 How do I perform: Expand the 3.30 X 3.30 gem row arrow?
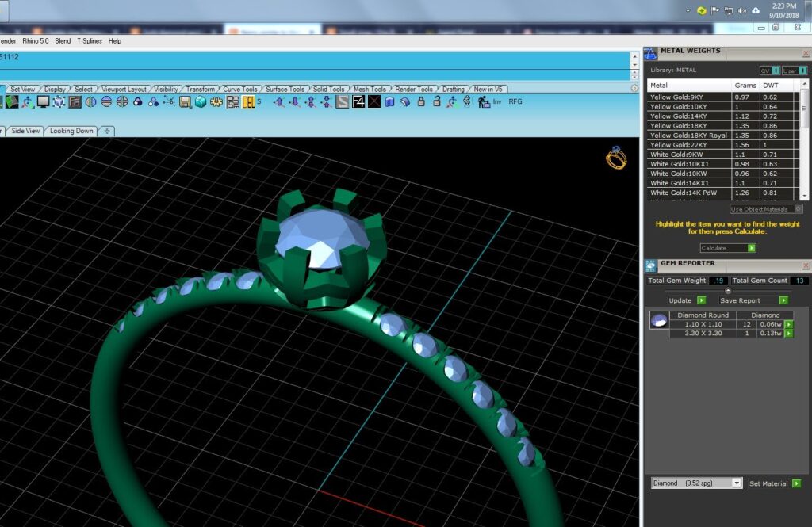pyautogui.click(x=789, y=334)
